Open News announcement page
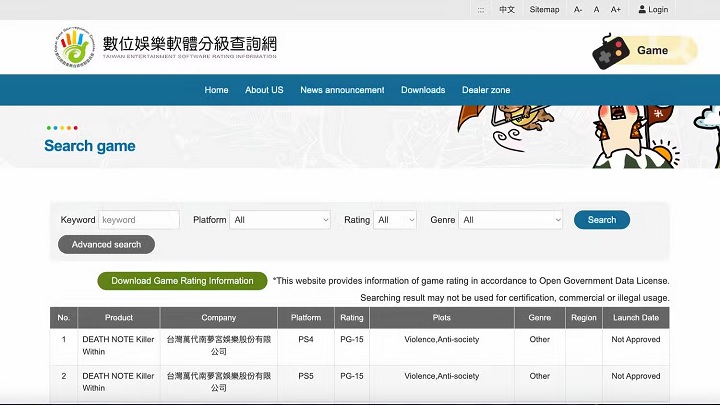This screenshot has height=405, width=720. (342, 90)
